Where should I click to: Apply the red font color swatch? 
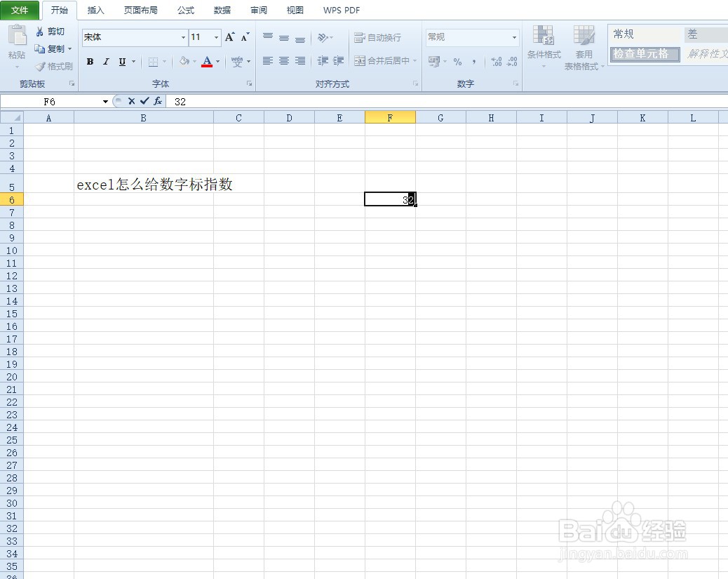click(x=208, y=62)
